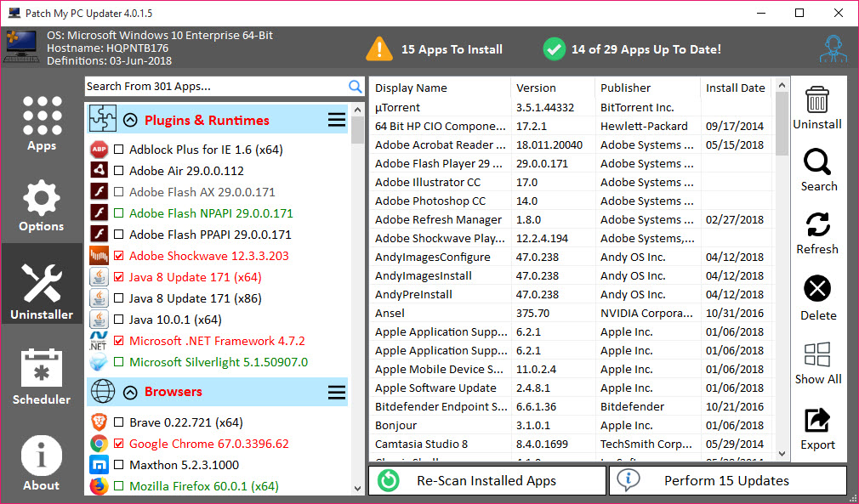
Task: Click the yellow warning triangle icon
Action: [379, 48]
